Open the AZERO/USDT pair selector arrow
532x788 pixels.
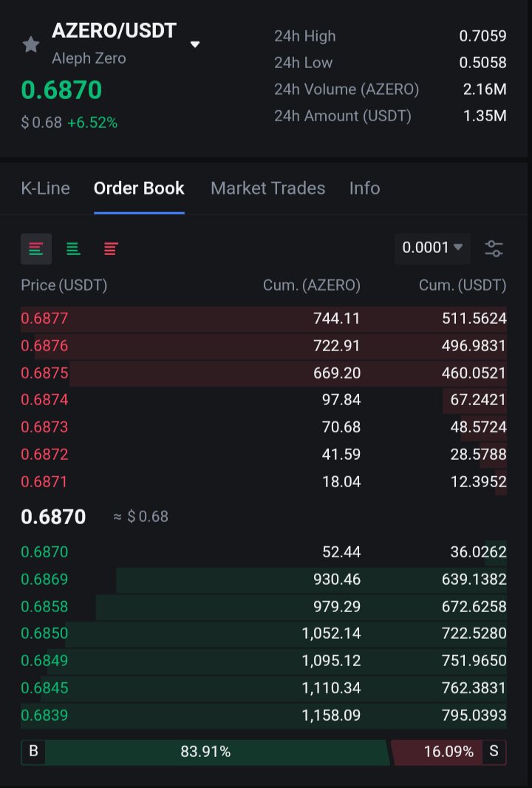tap(195, 44)
